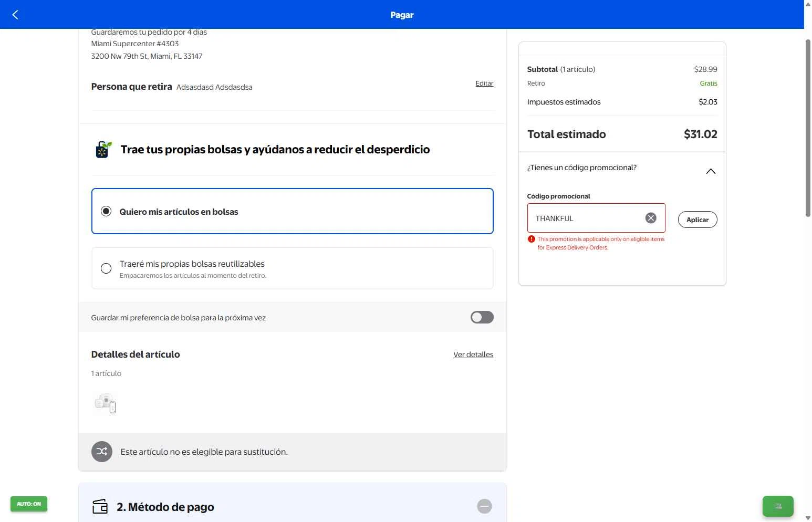
Task: Click the promotion error message text
Action: (601, 243)
